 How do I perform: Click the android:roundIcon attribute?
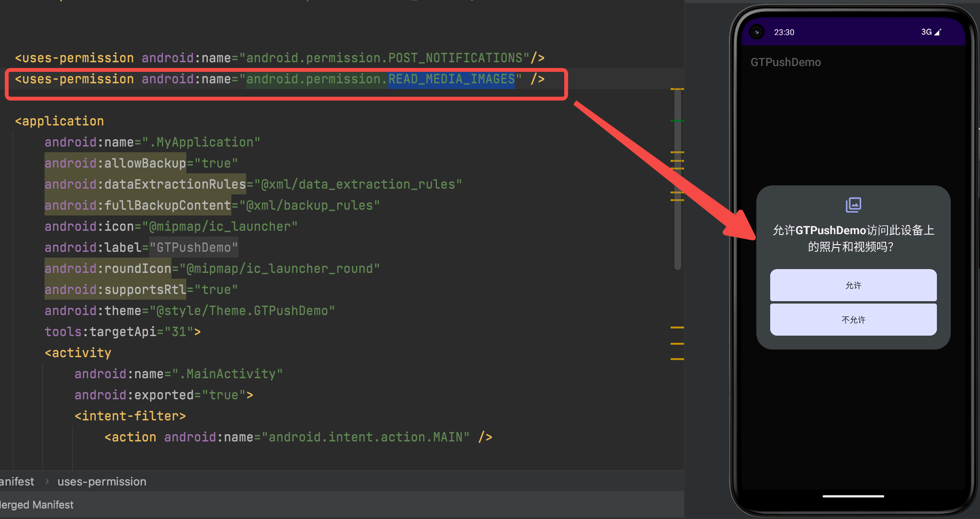pyautogui.click(x=108, y=269)
